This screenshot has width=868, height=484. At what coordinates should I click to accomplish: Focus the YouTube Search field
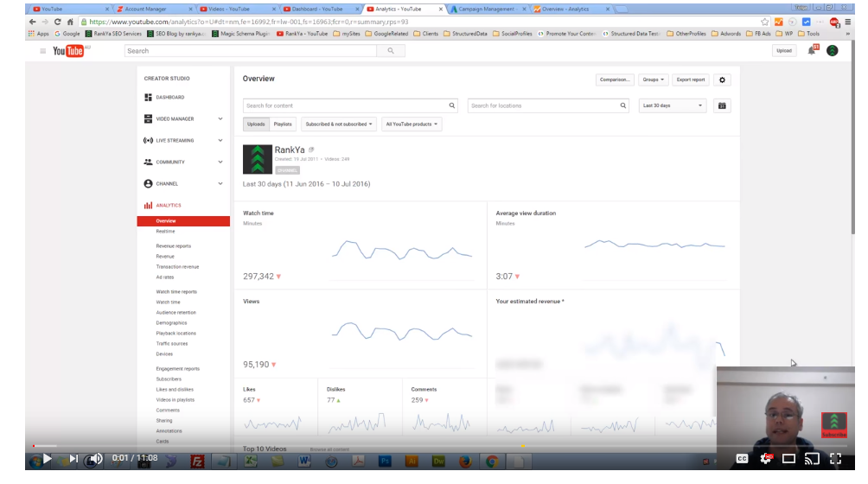point(251,51)
